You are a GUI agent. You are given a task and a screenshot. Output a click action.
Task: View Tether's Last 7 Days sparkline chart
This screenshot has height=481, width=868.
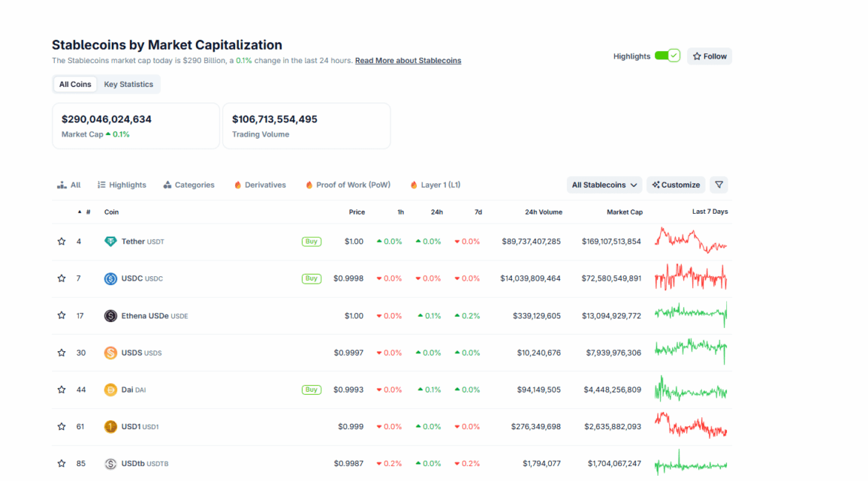(691, 241)
